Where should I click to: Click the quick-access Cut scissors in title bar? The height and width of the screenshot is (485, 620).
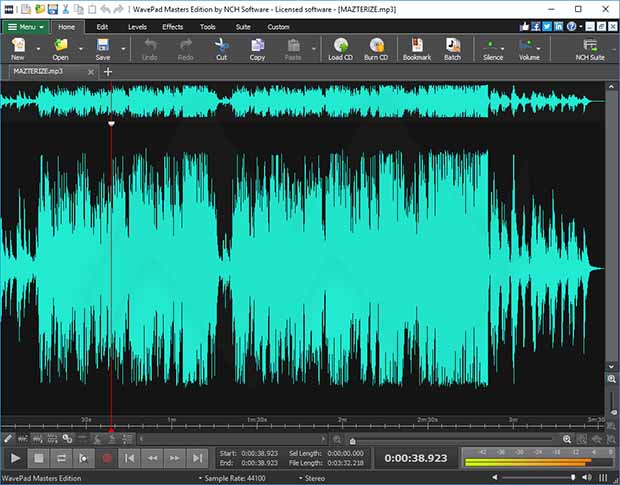[66, 9]
